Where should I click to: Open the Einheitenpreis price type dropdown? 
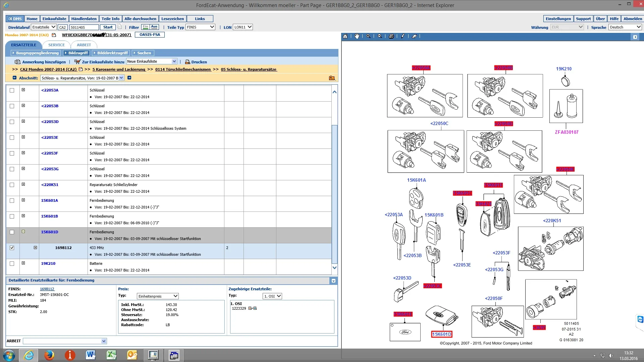(x=158, y=296)
